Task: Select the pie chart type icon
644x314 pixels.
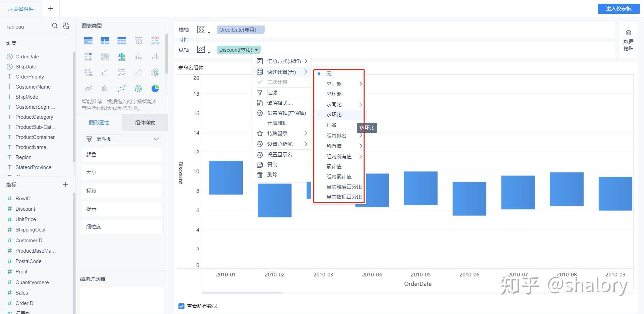Action: pos(155,88)
